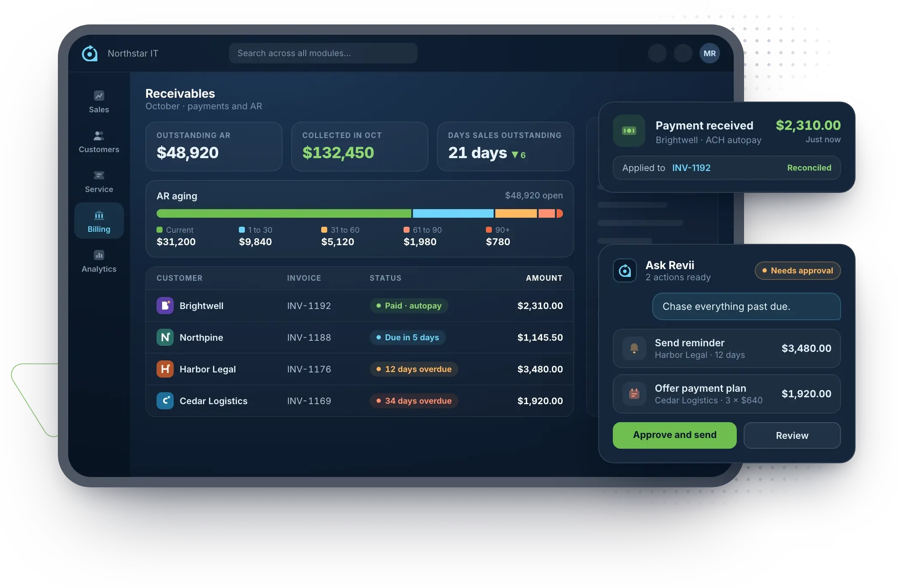Click the Offer payment plan calendar icon
Viewport: 898px width, 588px height.
pyautogui.click(x=634, y=393)
